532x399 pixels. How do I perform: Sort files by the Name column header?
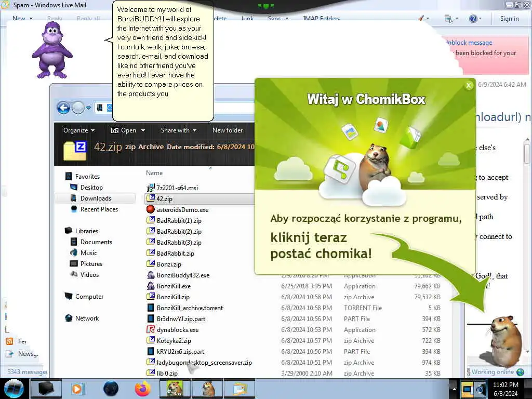click(154, 172)
